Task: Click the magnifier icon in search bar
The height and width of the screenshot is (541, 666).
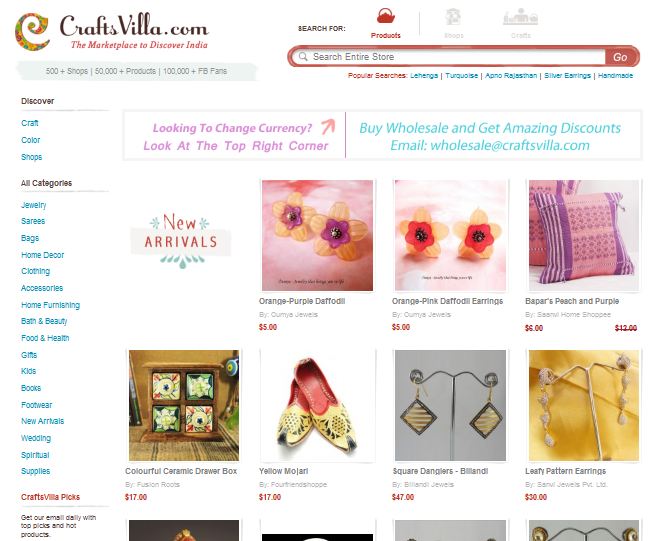Action: pos(303,56)
